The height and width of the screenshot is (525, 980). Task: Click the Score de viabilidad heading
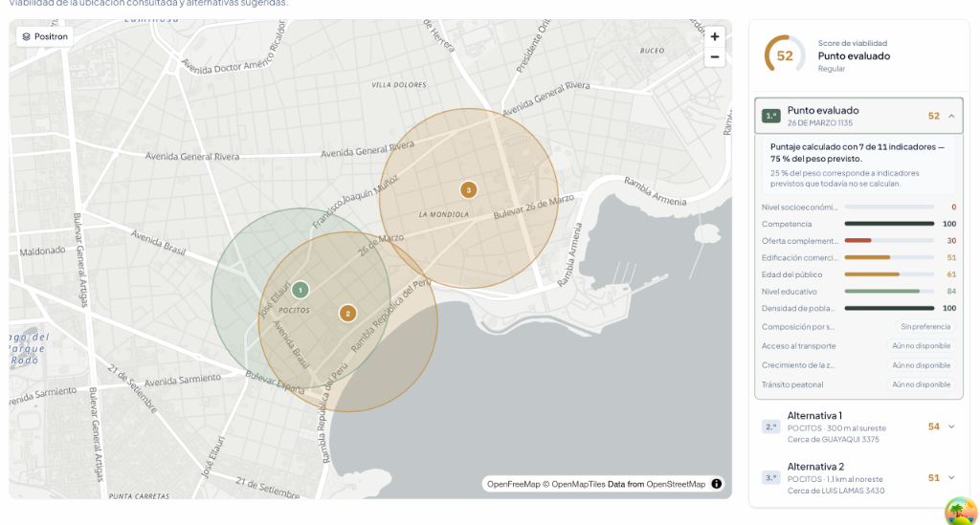coord(853,43)
